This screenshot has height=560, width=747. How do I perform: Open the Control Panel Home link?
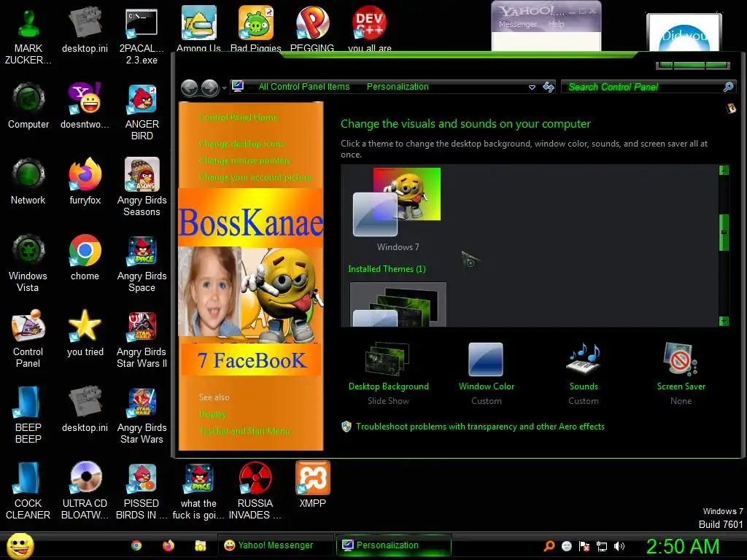pyautogui.click(x=239, y=117)
